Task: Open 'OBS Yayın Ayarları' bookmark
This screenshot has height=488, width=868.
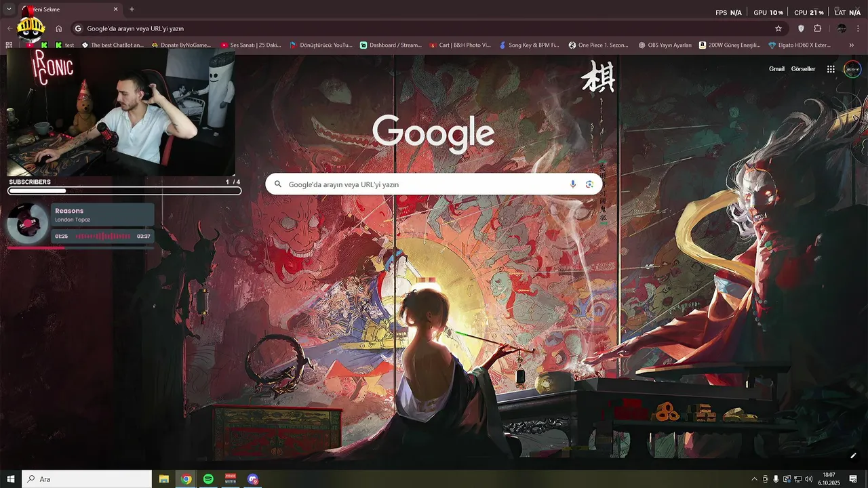Action: (x=665, y=45)
